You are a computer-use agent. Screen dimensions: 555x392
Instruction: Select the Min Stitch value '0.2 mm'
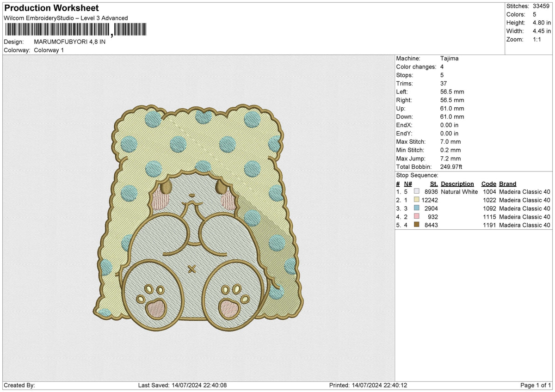(450, 150)
